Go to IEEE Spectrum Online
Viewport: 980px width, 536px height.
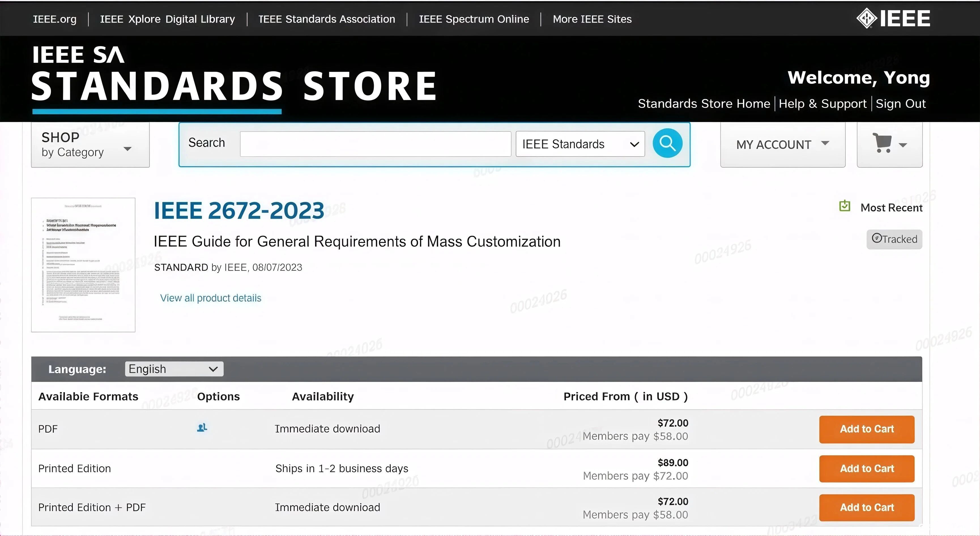click(474, 19)
